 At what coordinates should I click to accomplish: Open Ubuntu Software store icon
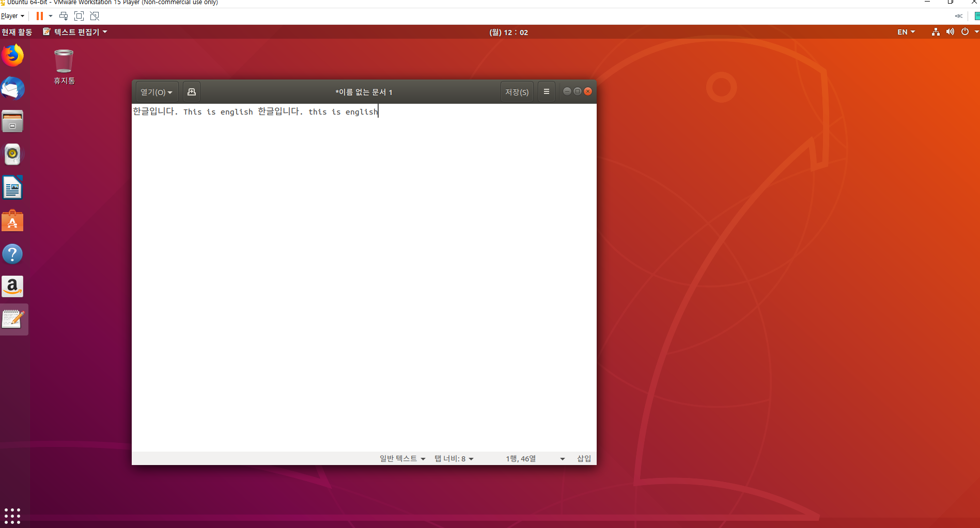pyautogui.click(x=12, y=220)
